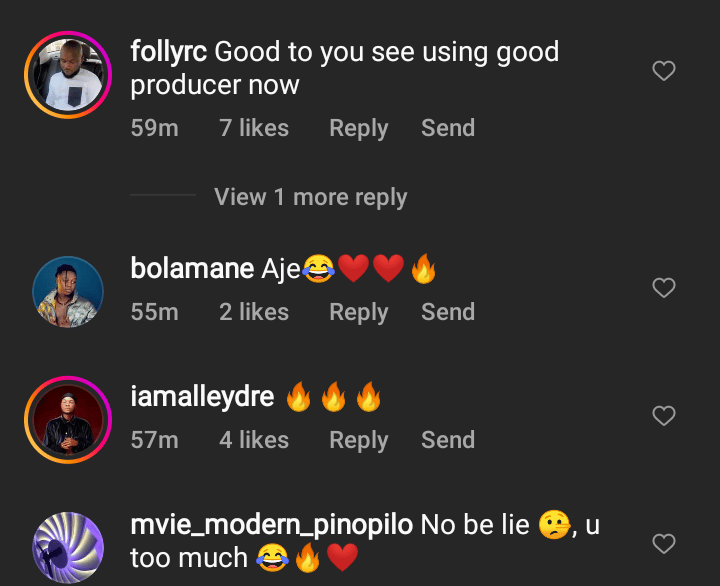The image size is (720, 586).
Task: Tap the heart on iamalleydre's comment
Action: coord(663,415)
